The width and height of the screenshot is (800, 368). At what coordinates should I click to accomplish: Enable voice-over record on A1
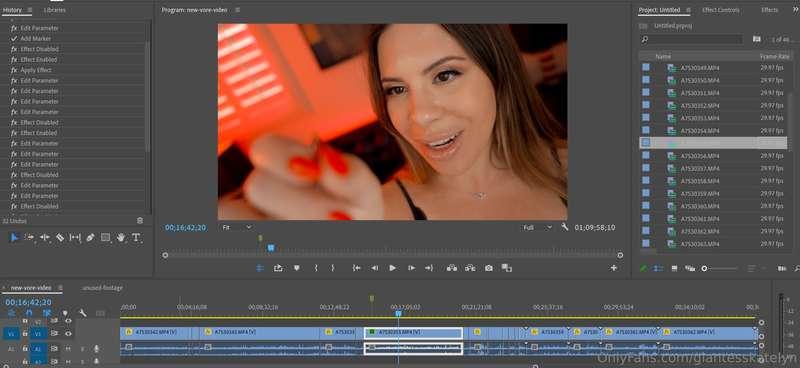(96, 349)
